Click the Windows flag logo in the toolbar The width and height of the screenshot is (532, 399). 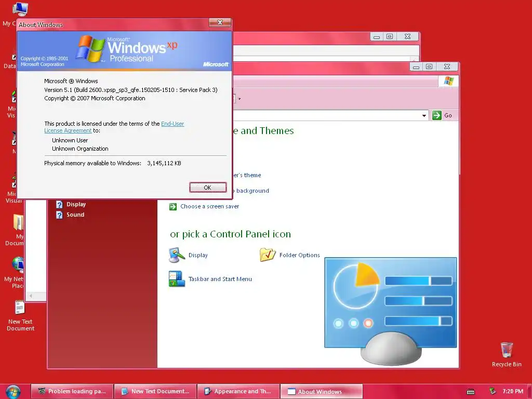pyautogui.click(x=448, y=81)
